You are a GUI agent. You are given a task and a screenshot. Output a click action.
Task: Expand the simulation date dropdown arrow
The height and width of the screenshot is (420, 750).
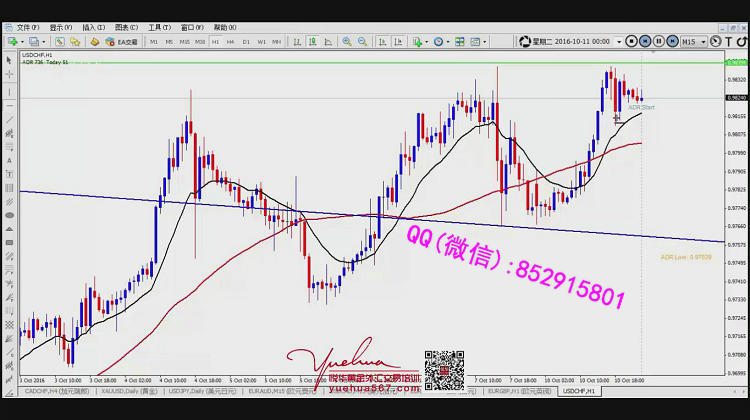[x=617, y=41]
